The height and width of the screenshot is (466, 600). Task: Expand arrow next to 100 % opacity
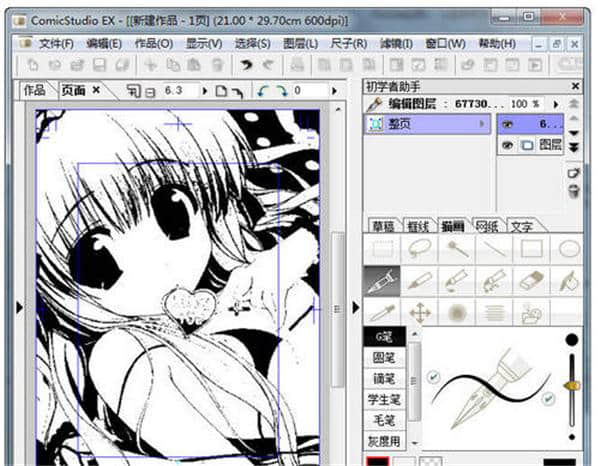click(x=554, y=104)
